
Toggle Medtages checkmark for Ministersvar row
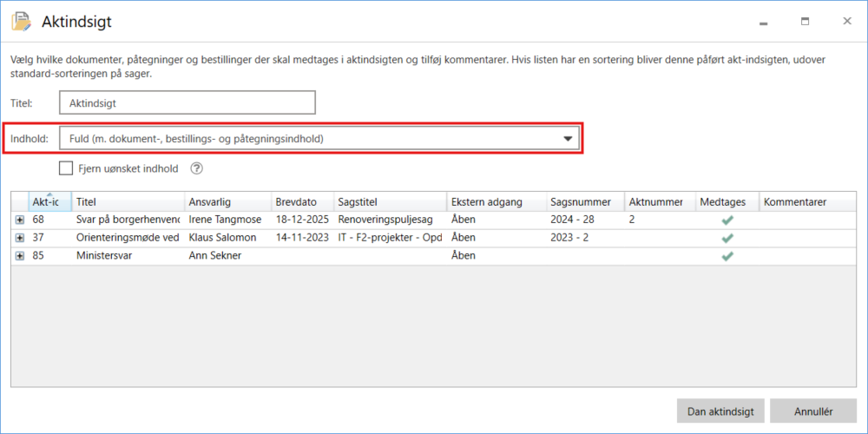tap(727, 256)
